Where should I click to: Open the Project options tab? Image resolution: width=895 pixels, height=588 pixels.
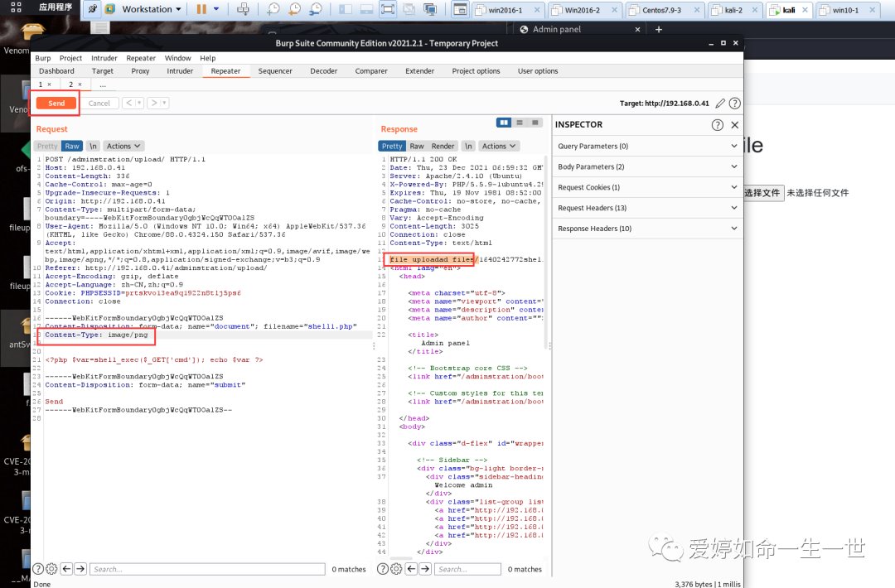click(476, 71)
